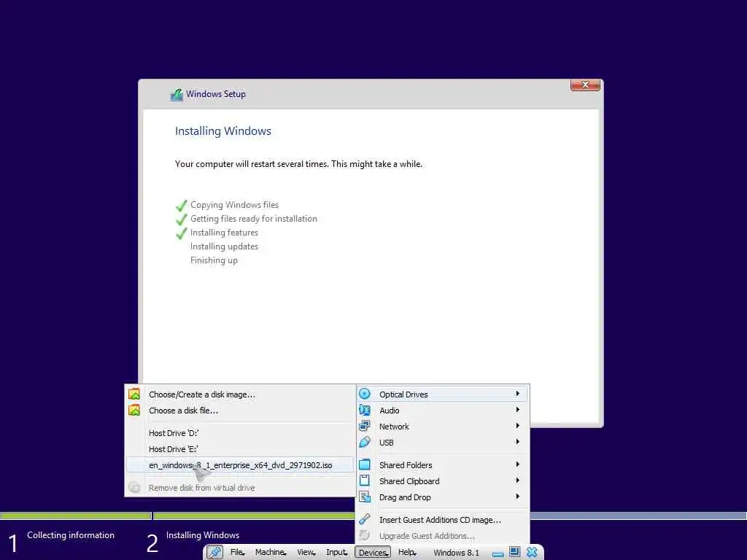Click the Audio speaker icon
The image size is (747, 560).
pyautogui.click(x=365, y=410)
